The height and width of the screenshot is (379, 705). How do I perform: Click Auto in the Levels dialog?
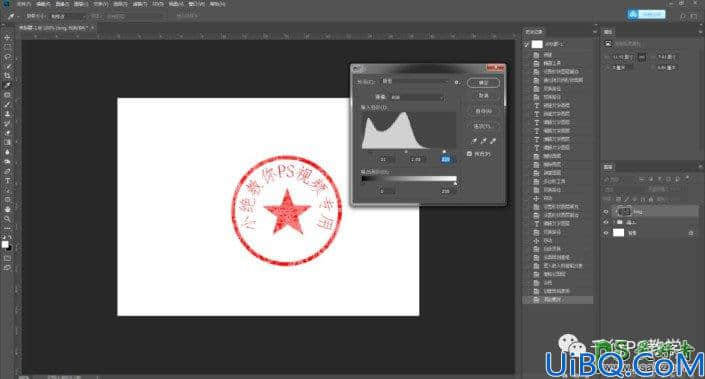[483, 111]
